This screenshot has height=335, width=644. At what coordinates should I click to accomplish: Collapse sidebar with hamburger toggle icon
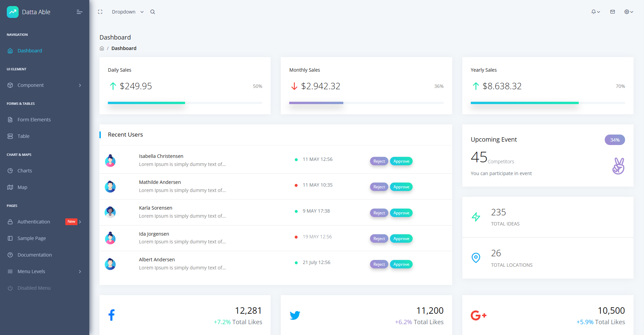pos(79,12)
